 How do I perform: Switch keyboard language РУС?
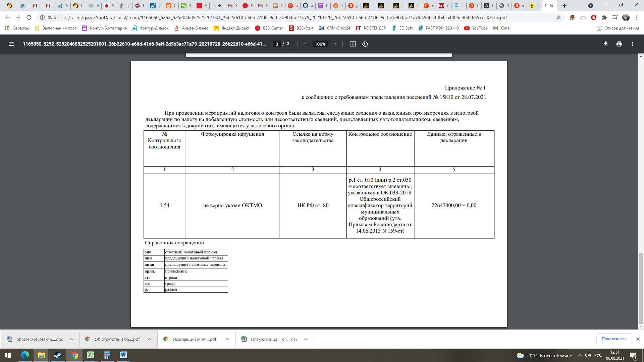[x=598, y=355]
